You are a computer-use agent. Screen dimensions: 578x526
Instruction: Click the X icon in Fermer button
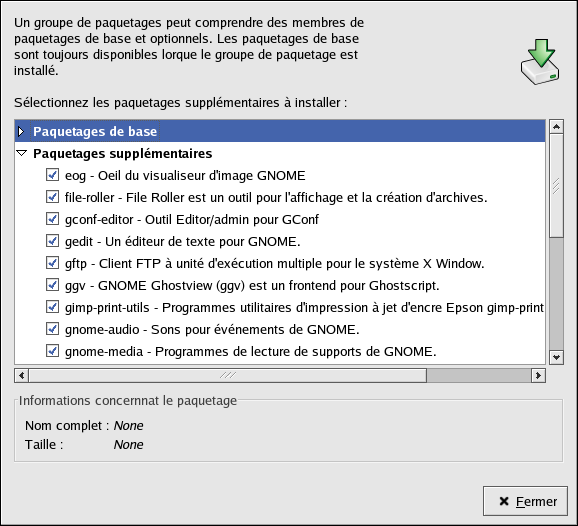click(504, 501)
